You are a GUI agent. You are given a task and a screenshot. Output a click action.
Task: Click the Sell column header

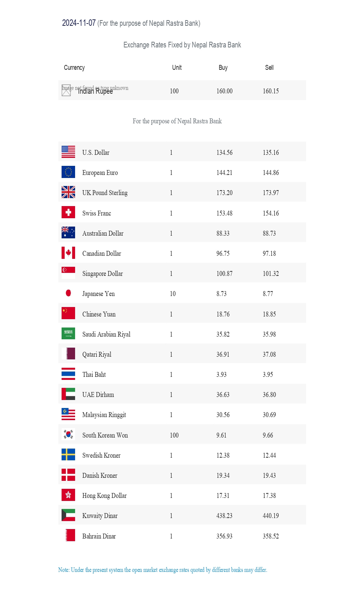[269, 68]
